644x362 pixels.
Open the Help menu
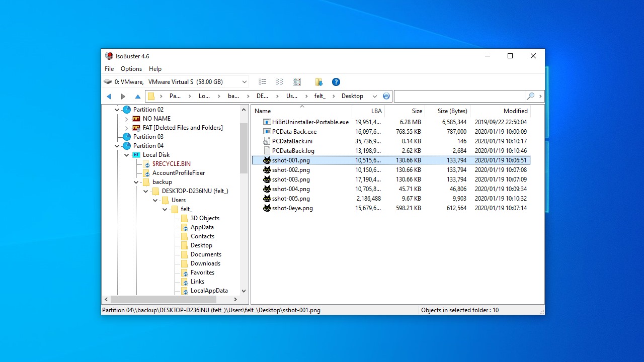tap(155, 69)
